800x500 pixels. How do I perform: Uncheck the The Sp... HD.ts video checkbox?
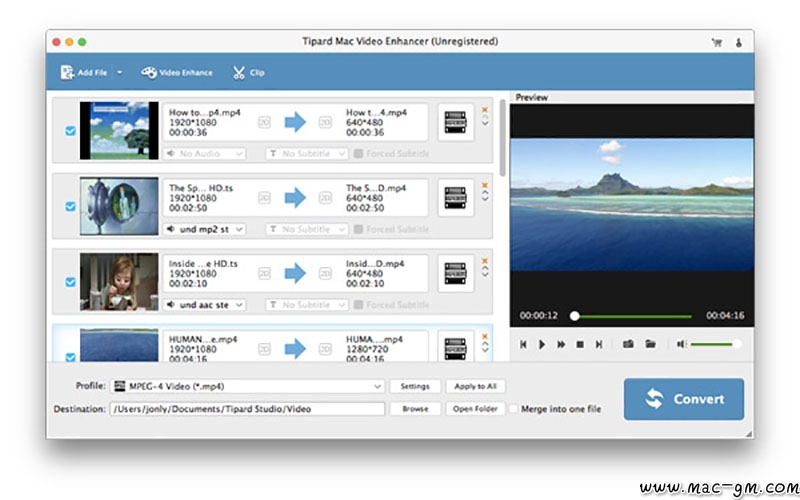(70, 207)
